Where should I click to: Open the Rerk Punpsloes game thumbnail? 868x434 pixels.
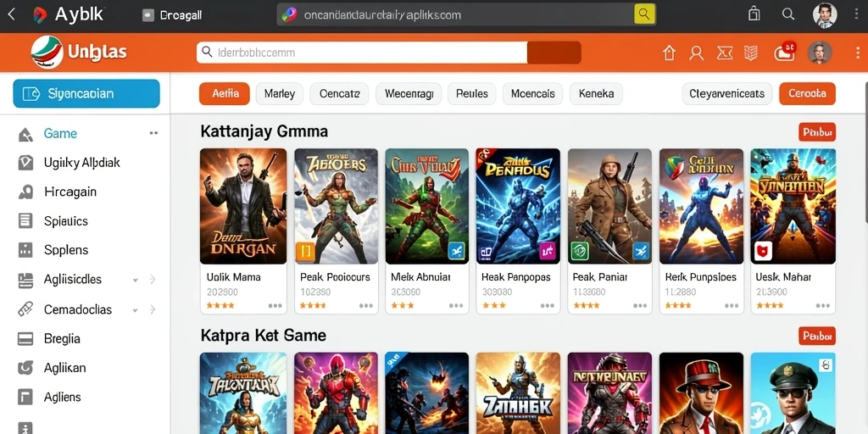pos(702,206)
